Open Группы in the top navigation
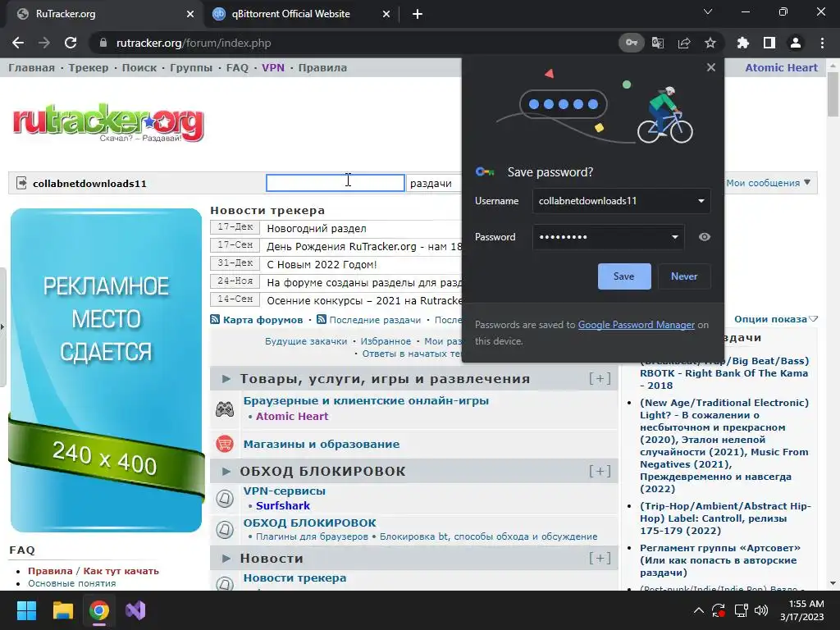Image resolution: width=840 pixels, height=630 pixels. (191, 68)
